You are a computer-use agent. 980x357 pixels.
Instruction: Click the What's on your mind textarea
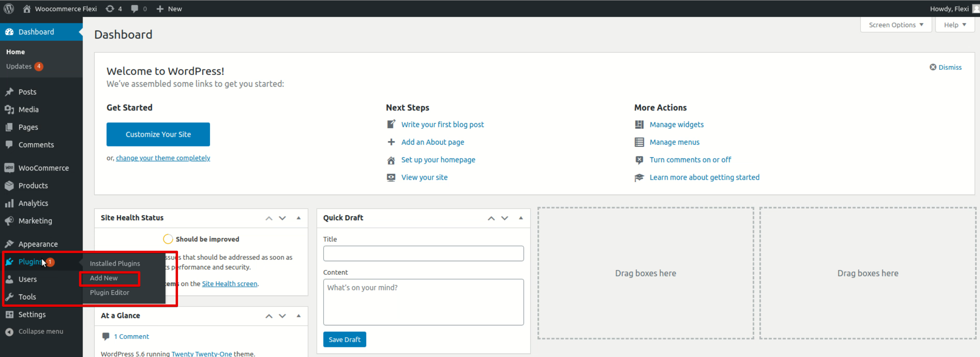(423, 302)
